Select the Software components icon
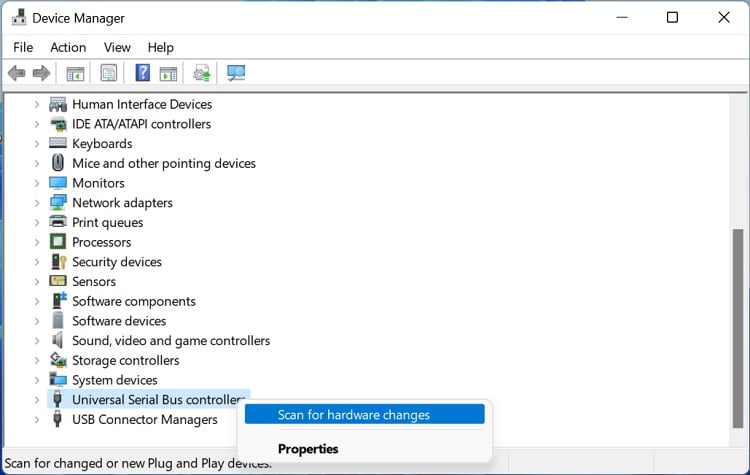 click(x=58, y=301)
